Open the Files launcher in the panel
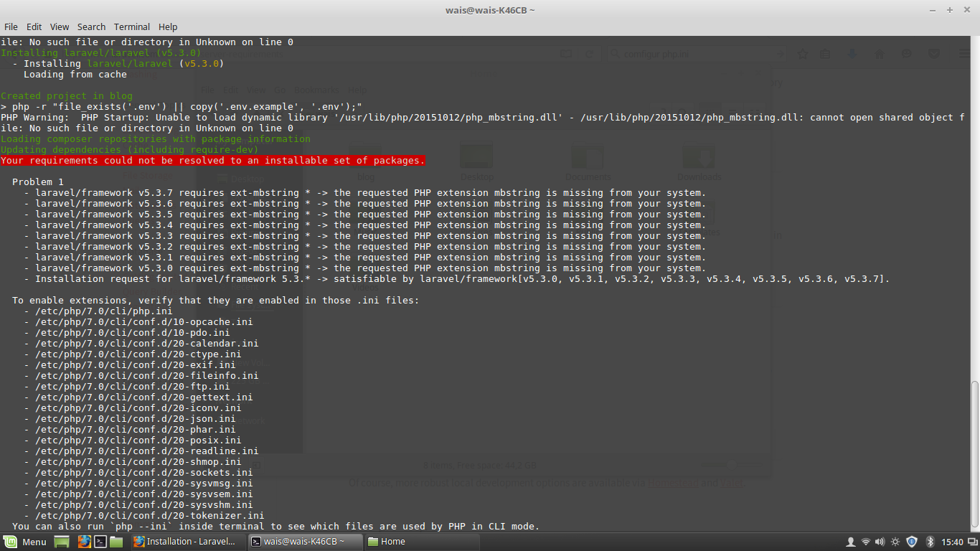This screenshot has width=980, height=551. coord(116,542)
